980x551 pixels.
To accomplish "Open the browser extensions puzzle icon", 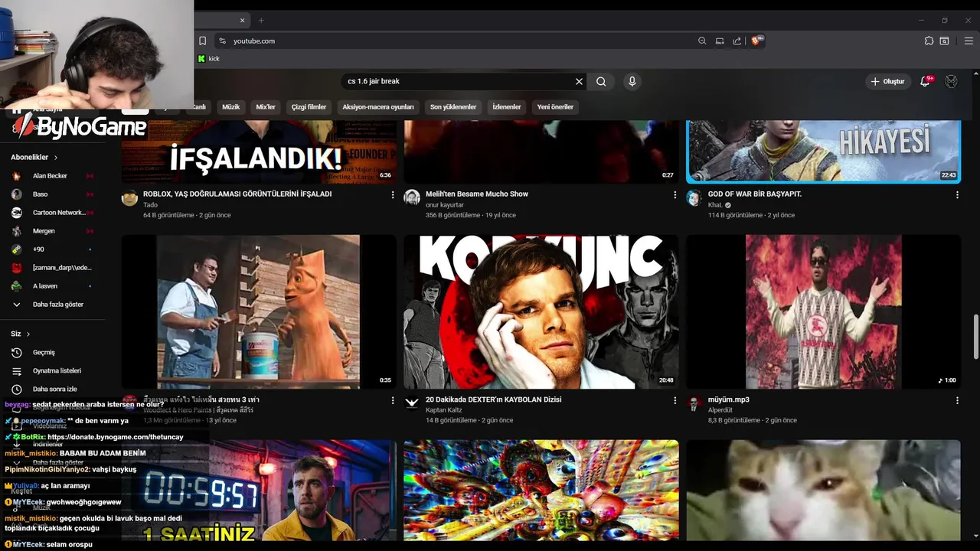I will point(929,41).
